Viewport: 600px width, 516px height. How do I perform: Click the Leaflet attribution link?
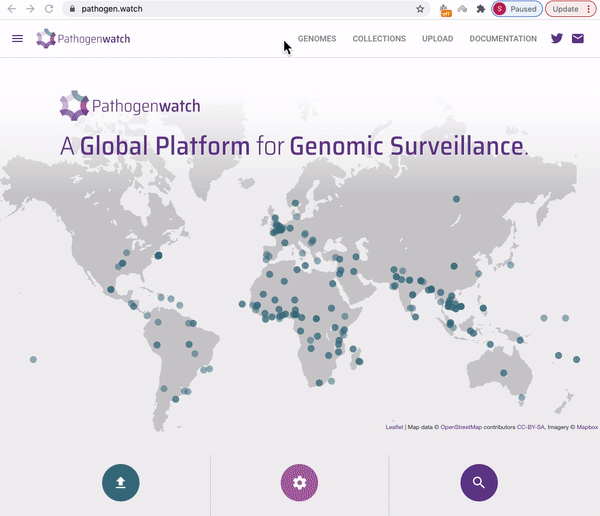click(x=394, y=427)
